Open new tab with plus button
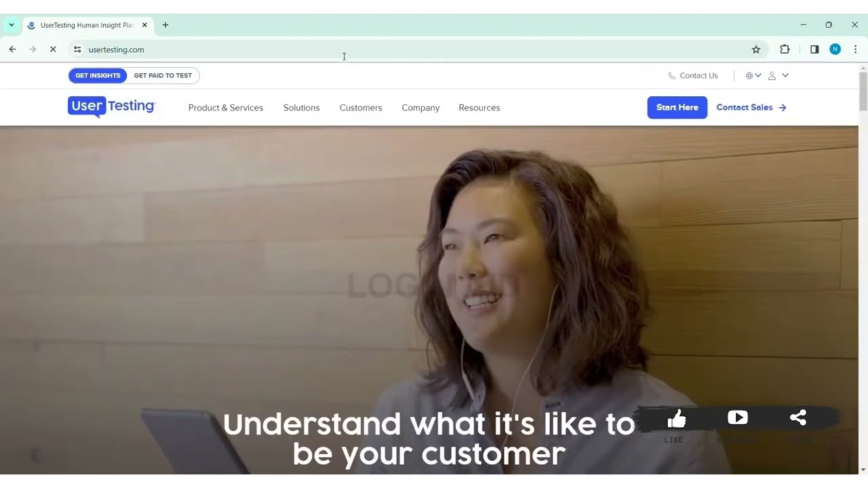 pyautogui.click(x=165, y=25)
